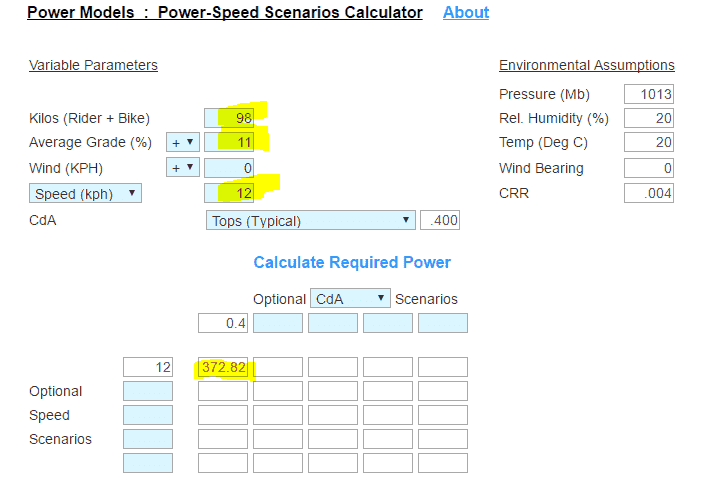Click the first Optional Speed Scenarios field

[147, 391]
